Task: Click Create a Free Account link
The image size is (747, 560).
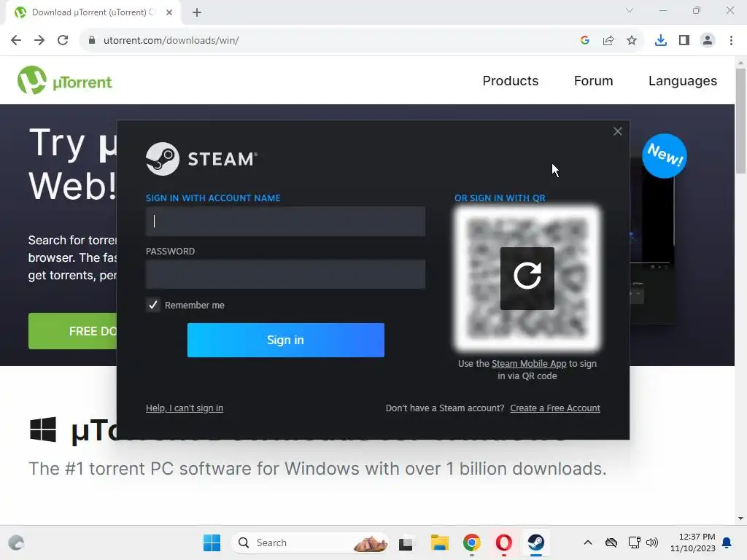Action: click(555, 408)
